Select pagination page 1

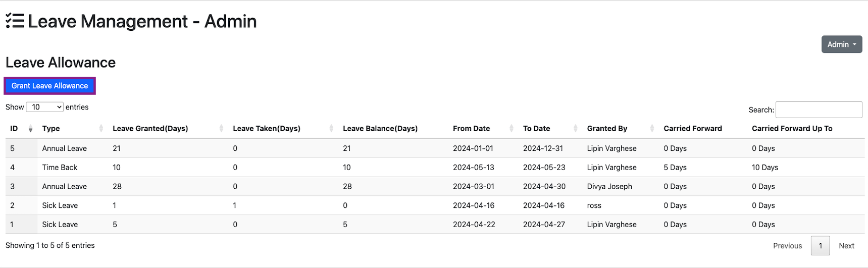[820, 246]
